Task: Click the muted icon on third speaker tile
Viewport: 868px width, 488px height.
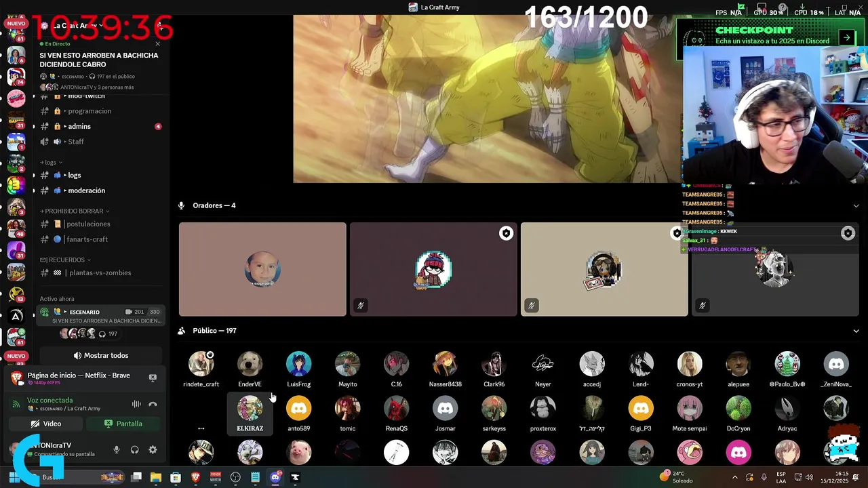Action: click(x=532, y=306)
